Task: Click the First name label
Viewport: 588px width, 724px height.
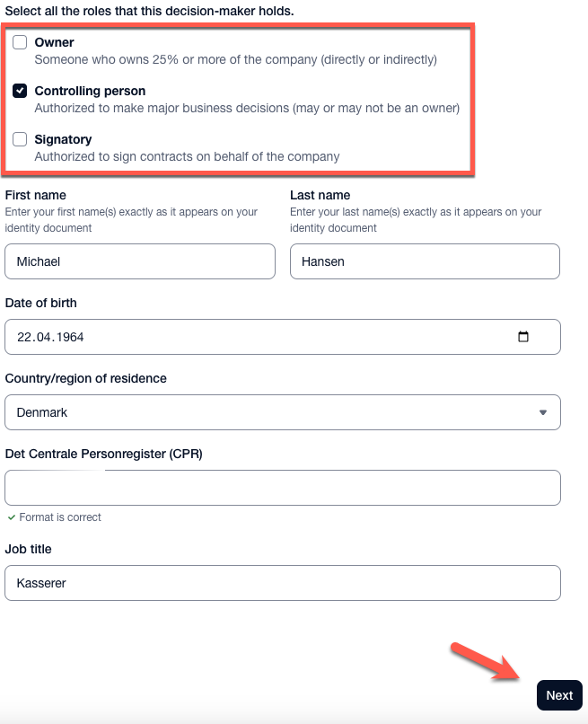Action: click(x=36, y=195)
